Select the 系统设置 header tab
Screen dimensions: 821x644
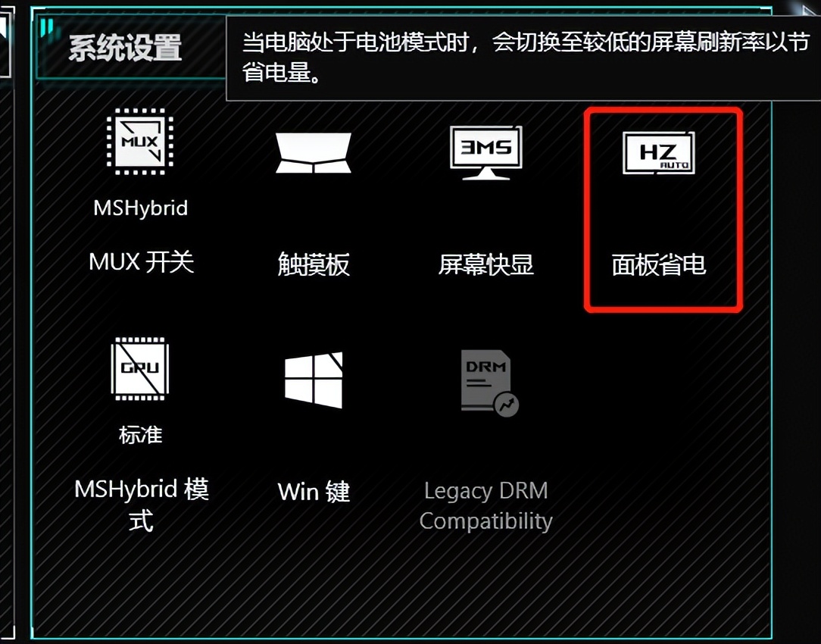(x=125, y=48)
